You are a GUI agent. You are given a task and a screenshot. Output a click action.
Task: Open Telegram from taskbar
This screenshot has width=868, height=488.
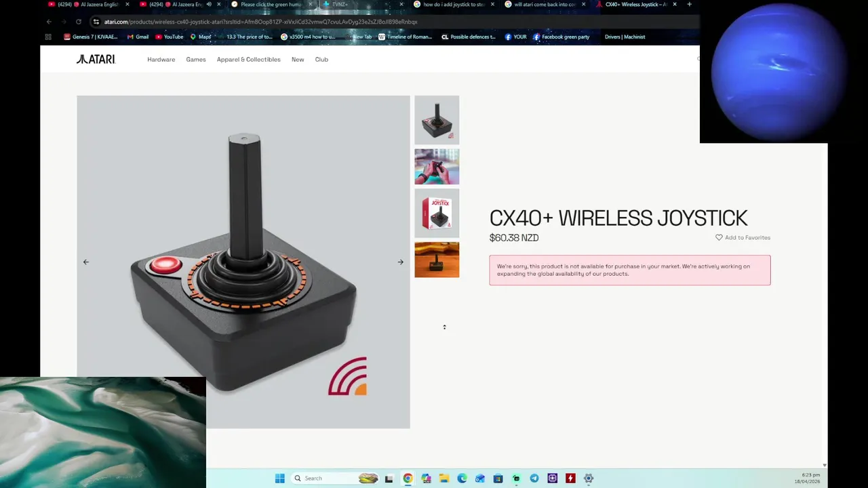point(534,479)
